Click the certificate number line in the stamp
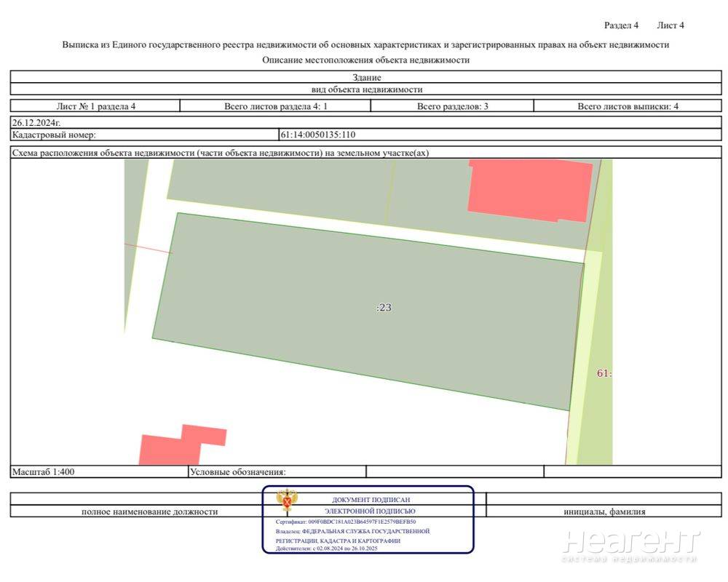Viewport: 728px width, 582px height. click(346, 522)
